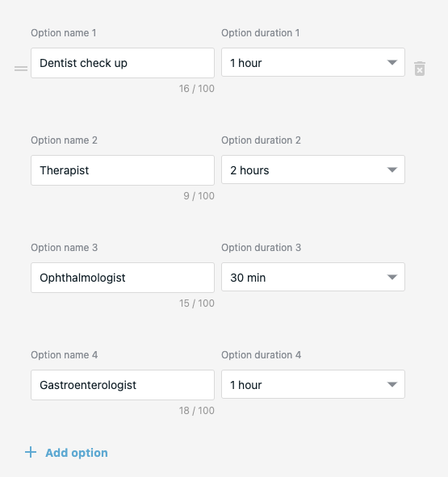Open the Option duration 4 dropdown
448x477 pixels.
point(313,384)
